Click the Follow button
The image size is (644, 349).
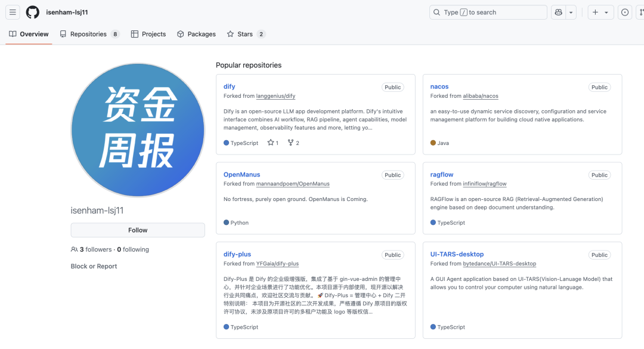coord(138,230)
